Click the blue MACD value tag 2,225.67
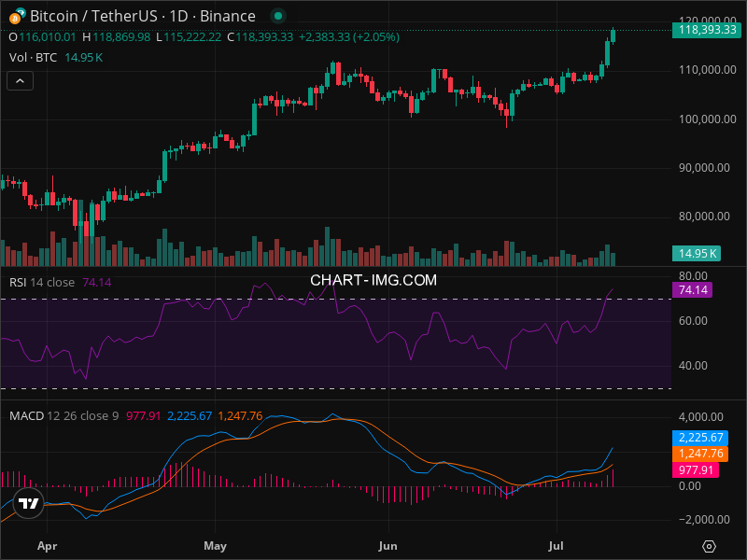The height and width of the screenshot is (560, 747). [x=700, y=438]
